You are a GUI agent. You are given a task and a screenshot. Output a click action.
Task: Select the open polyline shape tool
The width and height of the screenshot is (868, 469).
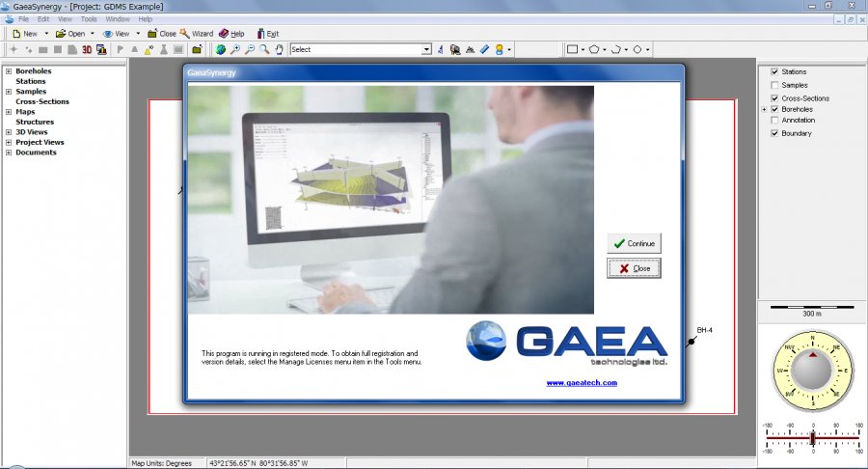pos(615,49)
